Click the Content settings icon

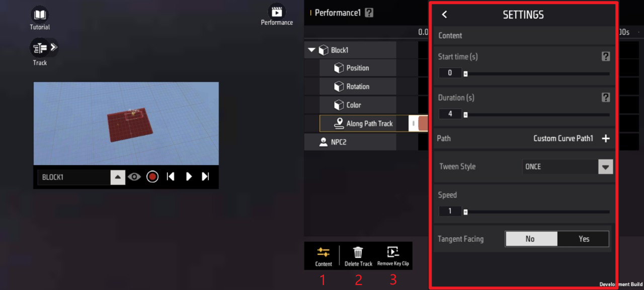[x=324, y=253]
